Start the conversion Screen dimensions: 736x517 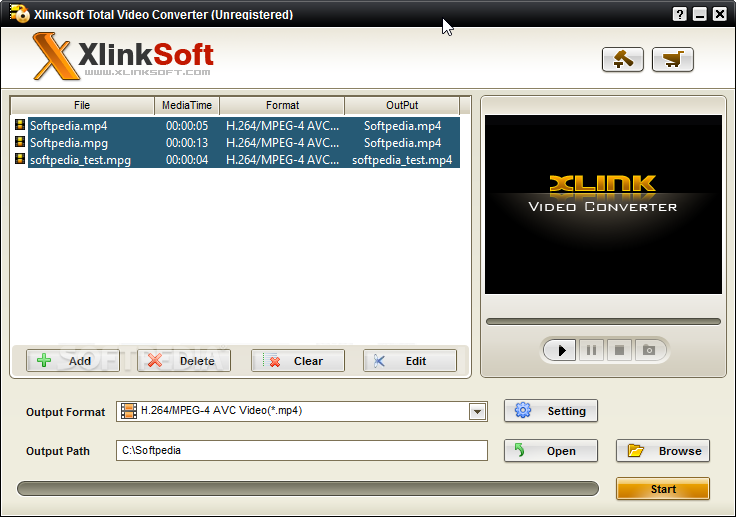(663, 489)
